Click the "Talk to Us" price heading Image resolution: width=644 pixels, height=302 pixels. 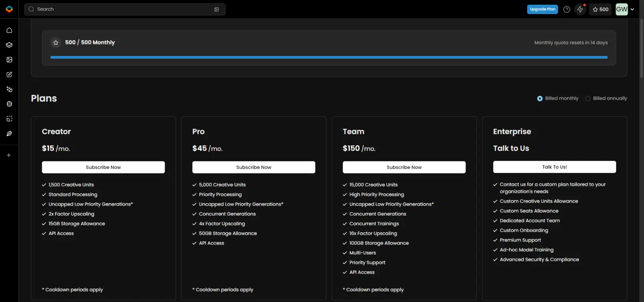click(511, 148)
